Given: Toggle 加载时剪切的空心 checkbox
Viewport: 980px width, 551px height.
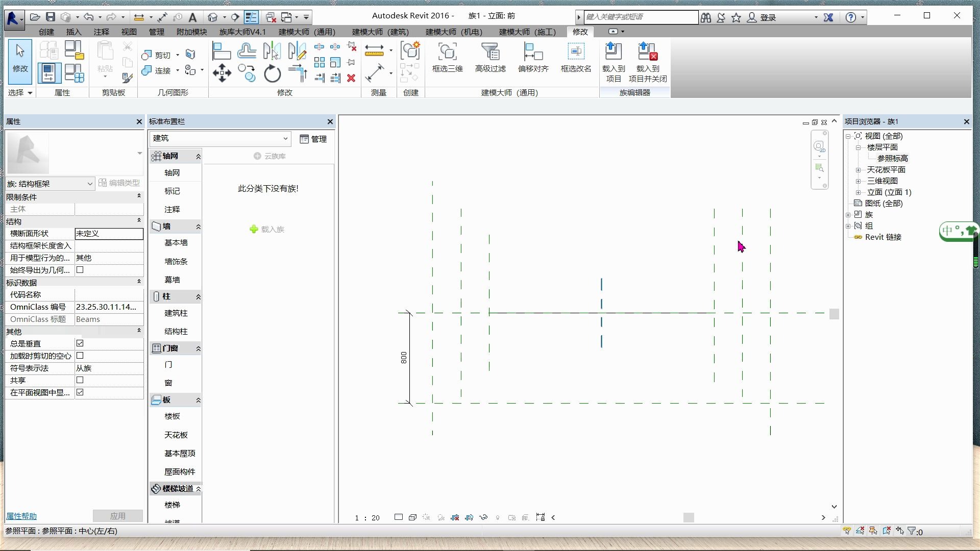Looking at the screenshot, I should 80,356.
